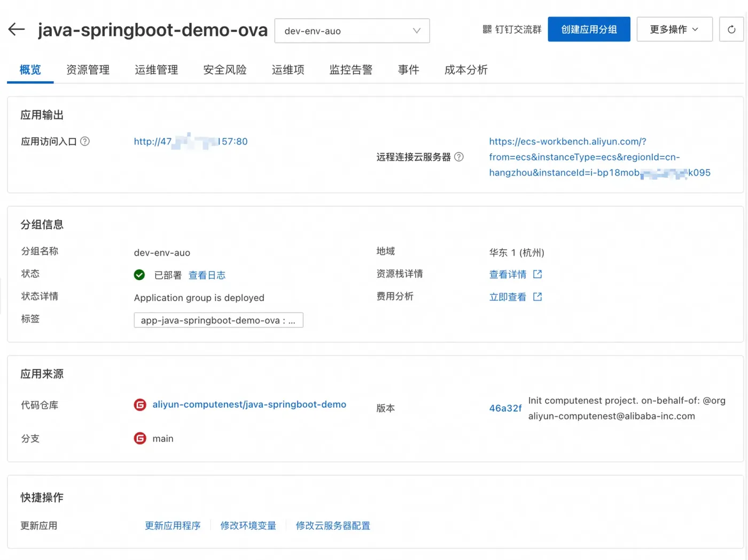Select the 成本分析 tab

[466, 70]
